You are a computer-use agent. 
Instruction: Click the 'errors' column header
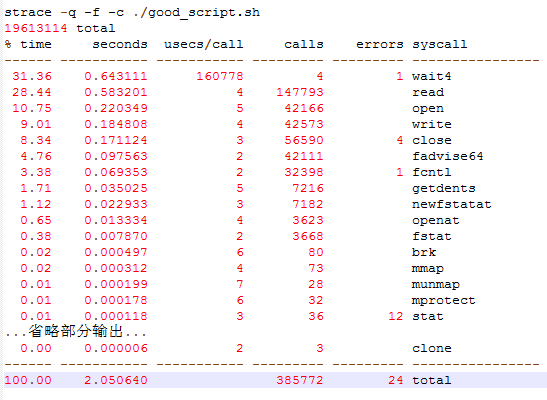[x=380, y=44]
